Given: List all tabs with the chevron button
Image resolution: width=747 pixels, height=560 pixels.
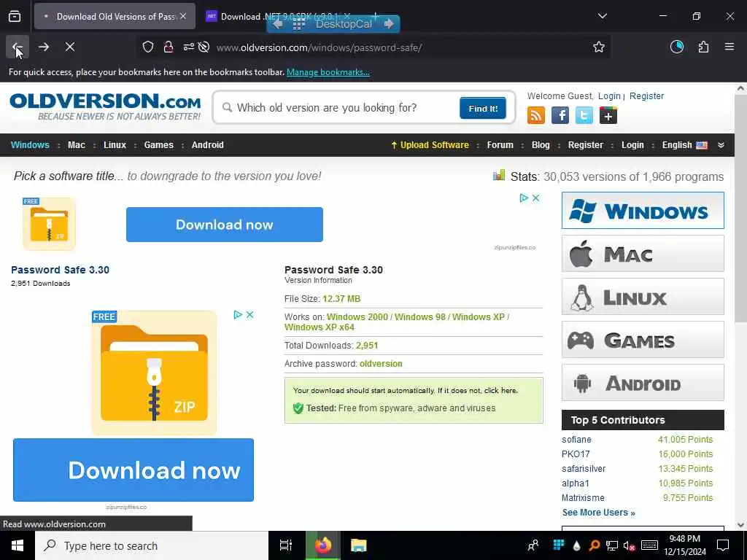Looking at the screenshot, I should [602, 16].
